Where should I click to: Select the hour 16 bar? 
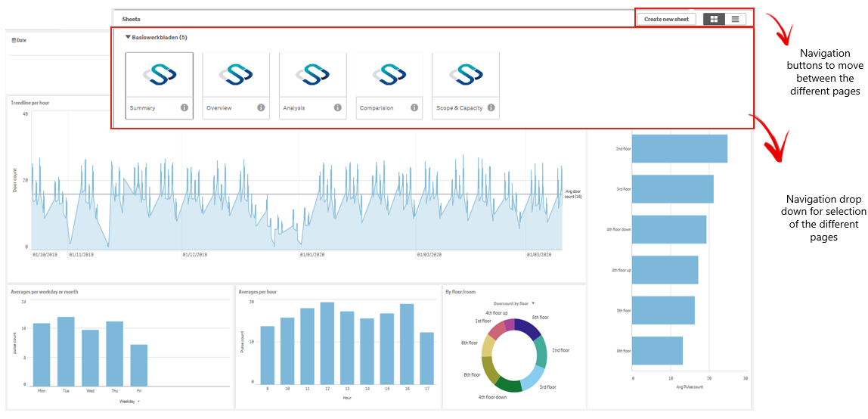407,343
